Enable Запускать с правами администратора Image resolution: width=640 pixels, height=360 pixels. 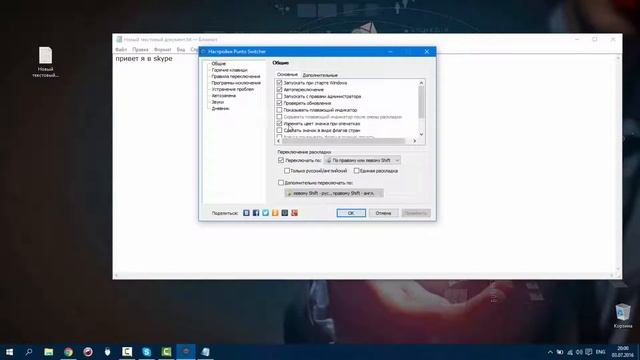[279, 96]
